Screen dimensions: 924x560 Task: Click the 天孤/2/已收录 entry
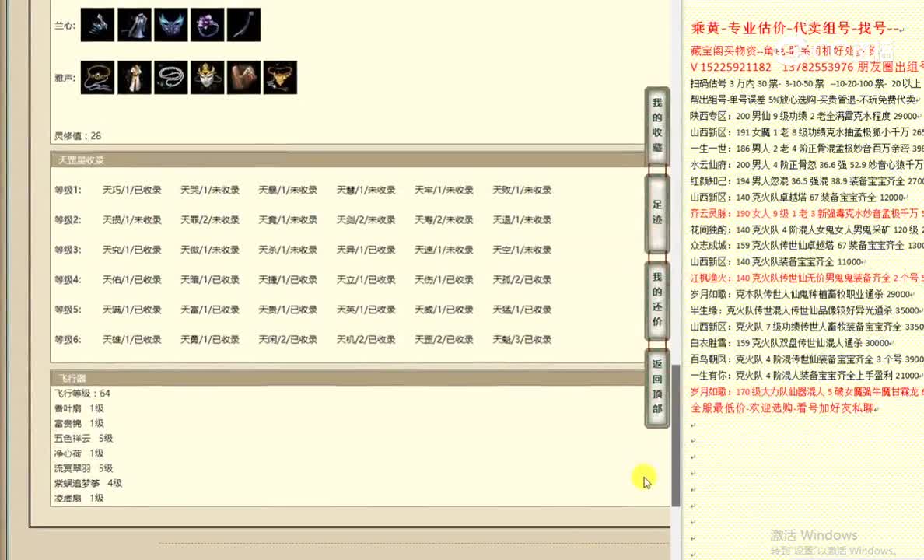point(522,279)
